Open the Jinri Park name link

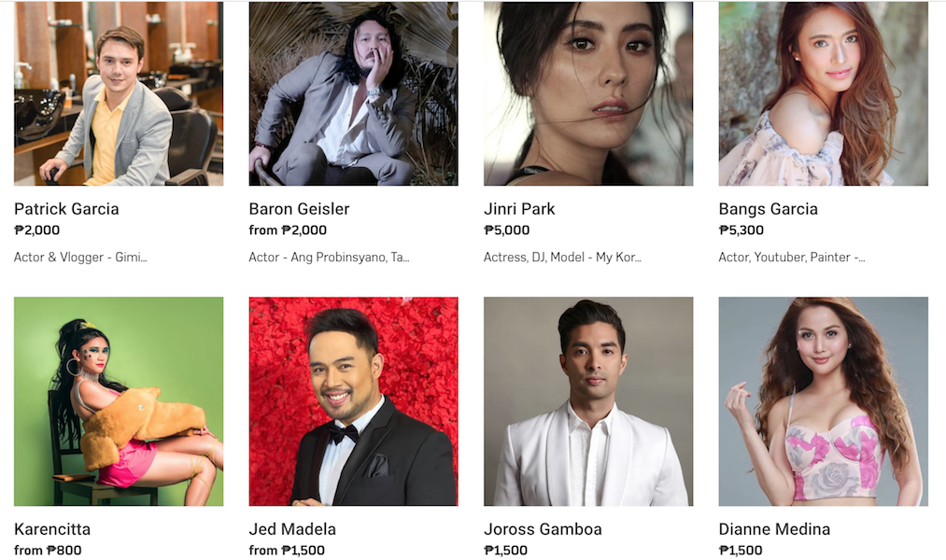(519, 209)
